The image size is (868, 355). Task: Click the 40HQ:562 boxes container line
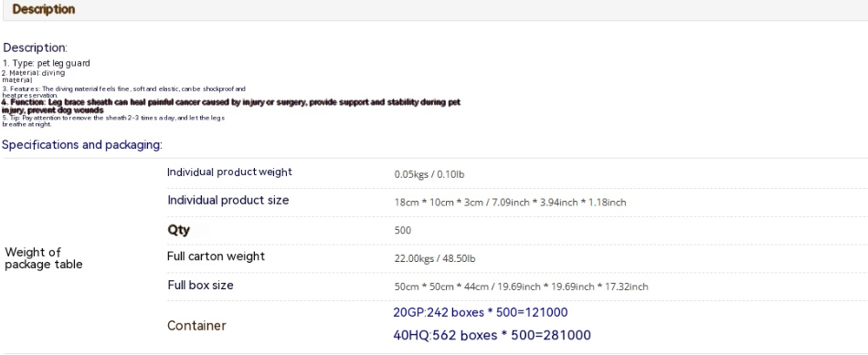tap(492, 335)
